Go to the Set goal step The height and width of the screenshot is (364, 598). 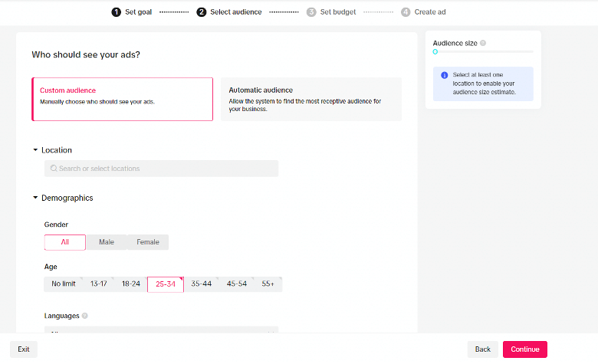coord(132,12)
